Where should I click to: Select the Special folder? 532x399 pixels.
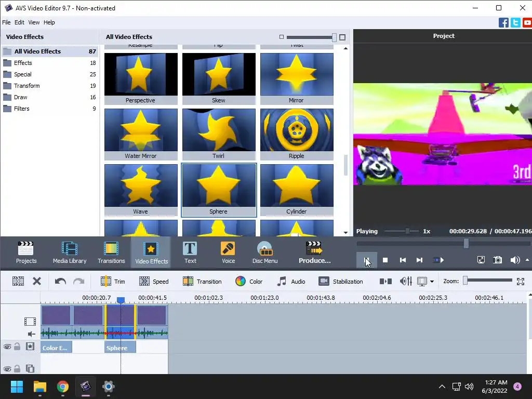[x=50, y=74]
